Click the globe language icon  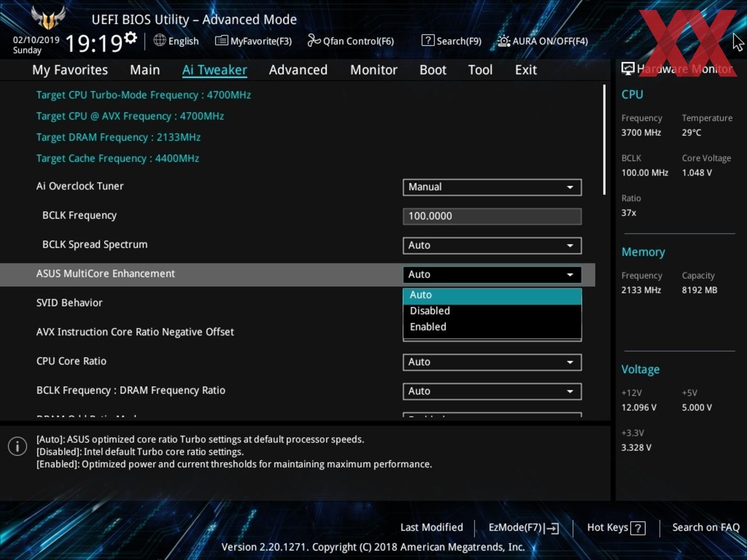pos(159,40)
